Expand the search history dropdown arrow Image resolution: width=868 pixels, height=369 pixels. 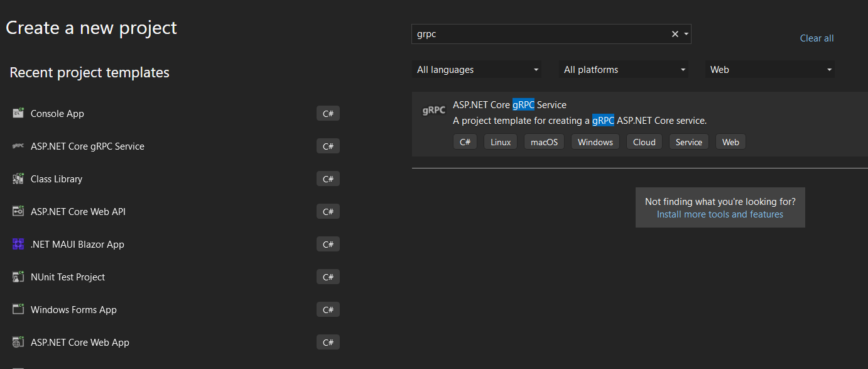click(x=686, y=34)
